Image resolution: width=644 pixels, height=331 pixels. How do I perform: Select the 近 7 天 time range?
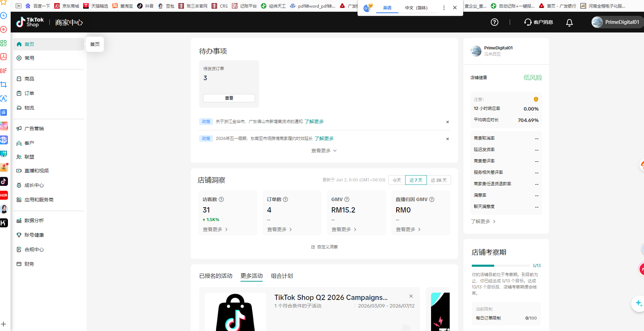coord(416,180)
